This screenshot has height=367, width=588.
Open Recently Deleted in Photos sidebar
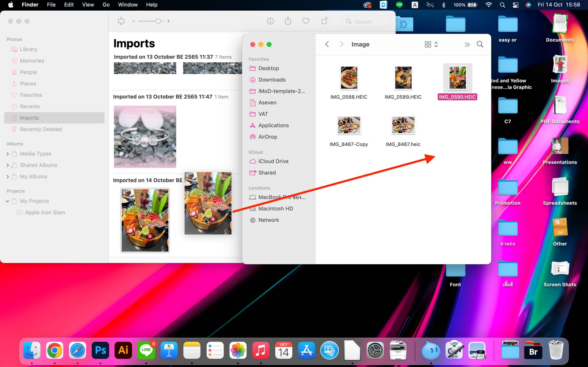(41, 129)
